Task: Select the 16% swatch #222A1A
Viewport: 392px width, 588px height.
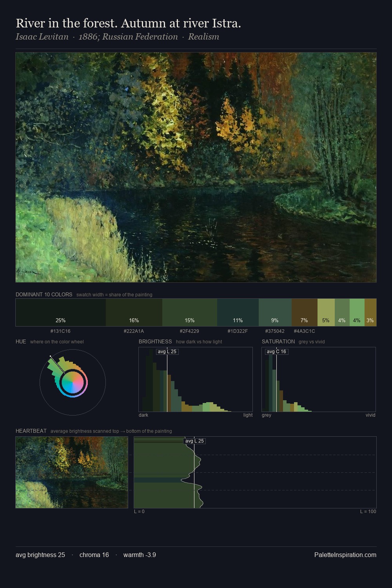Action: [134, 312]
